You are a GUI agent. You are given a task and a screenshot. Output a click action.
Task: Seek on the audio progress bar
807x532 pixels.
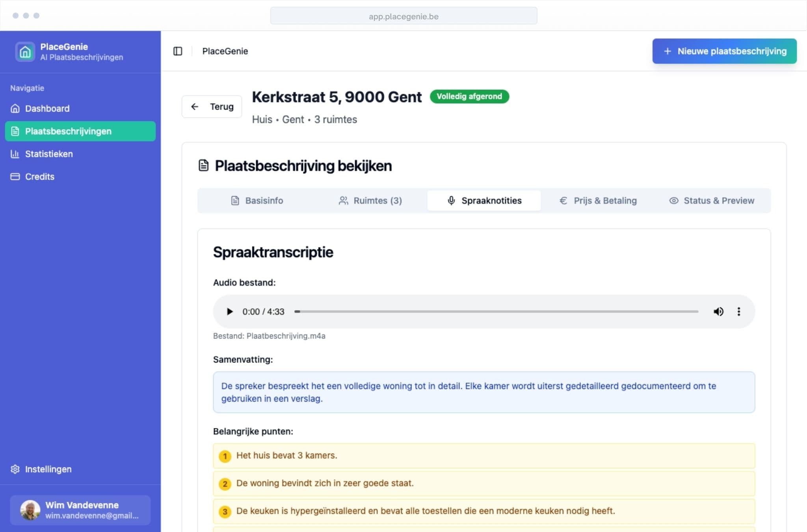496,312
